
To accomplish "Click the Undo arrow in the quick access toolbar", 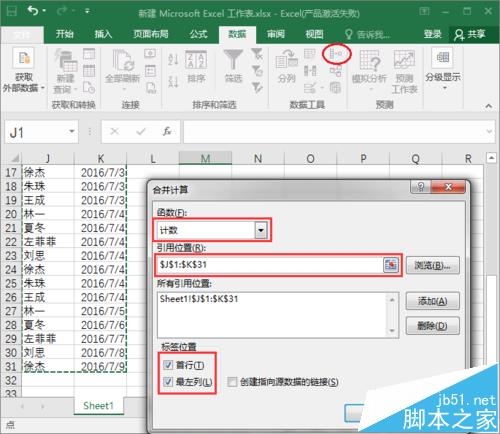I will coord(33,11).
